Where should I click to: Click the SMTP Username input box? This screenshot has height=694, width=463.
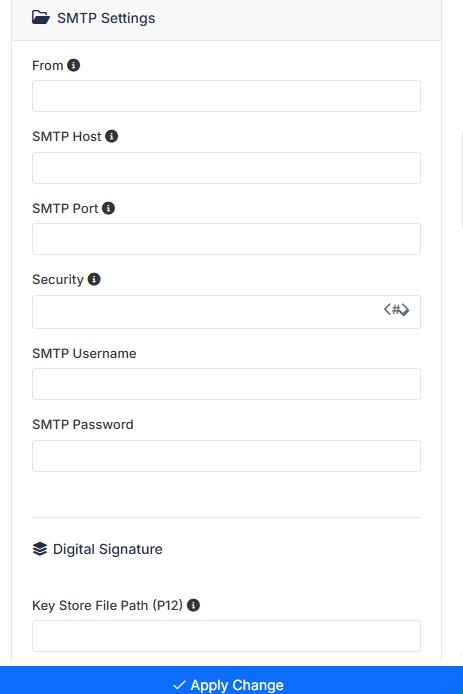226,384
